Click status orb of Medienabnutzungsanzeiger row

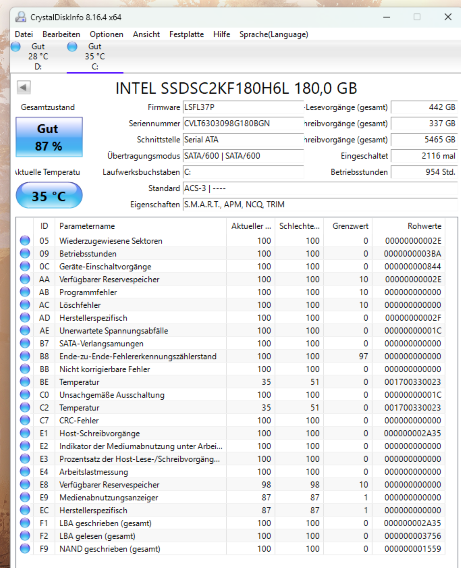(x=25, y=497)
